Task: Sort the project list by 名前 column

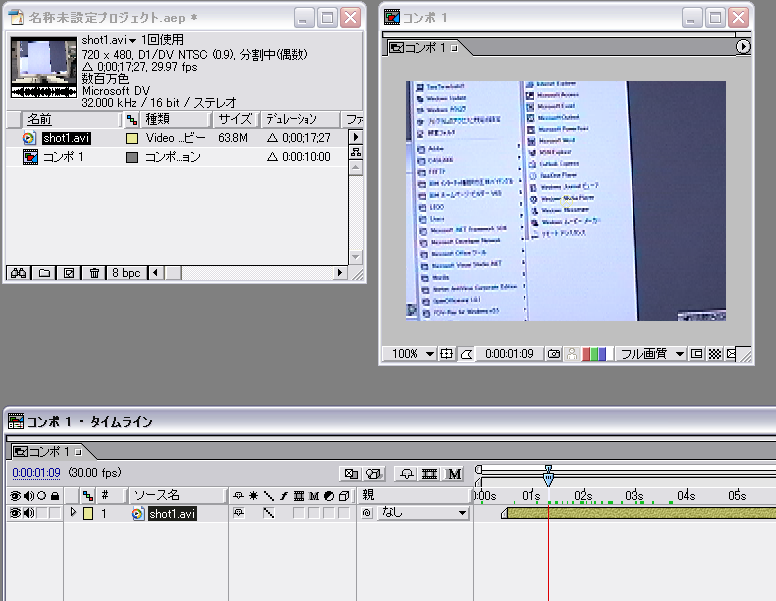Action: tap(72, 119)
